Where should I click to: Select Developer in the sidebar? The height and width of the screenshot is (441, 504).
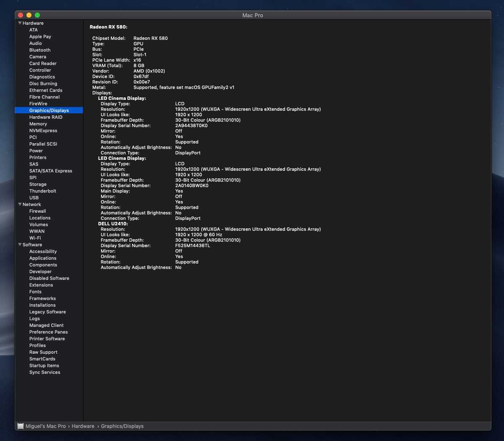tap(41, 271)
